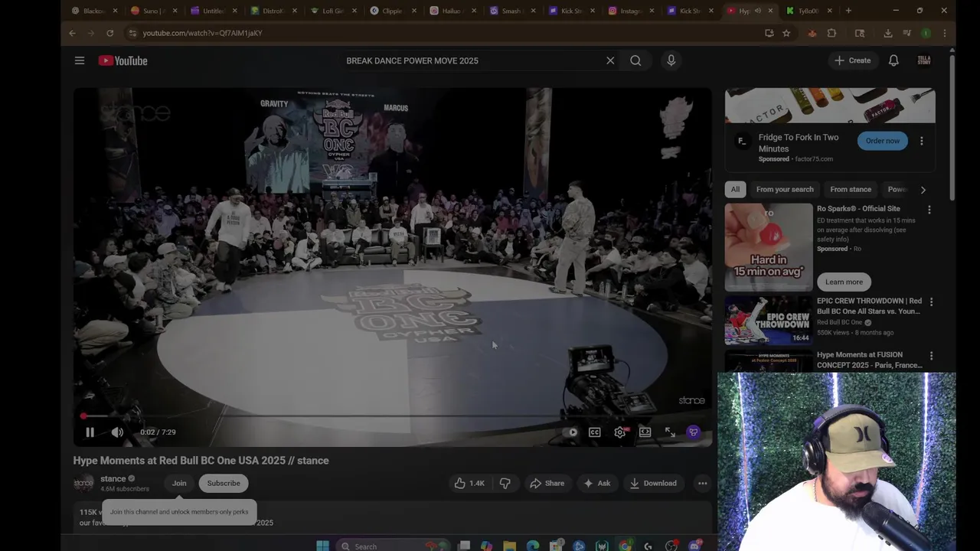The width and height of the screenshot is (980, 551).
Task: Share the video
Action: pyautogui.click(x=547, y=483)
